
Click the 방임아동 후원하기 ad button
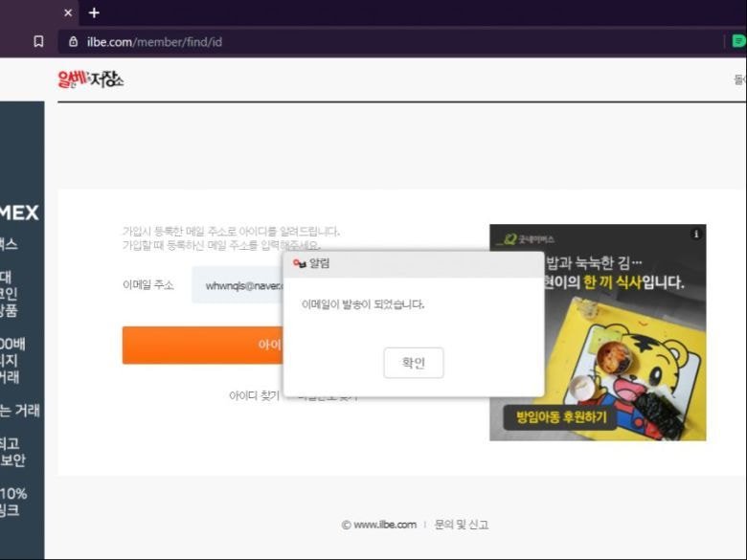560,417
